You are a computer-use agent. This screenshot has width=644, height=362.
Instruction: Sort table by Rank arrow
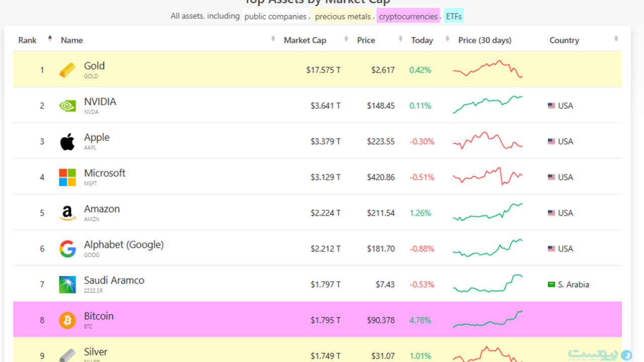coord(50,38)
